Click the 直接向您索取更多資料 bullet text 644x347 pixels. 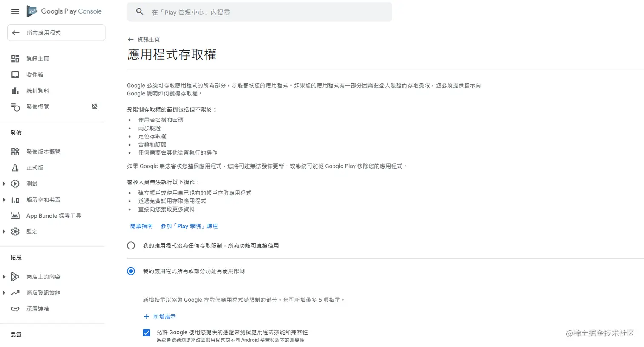[x=166, y=209]
